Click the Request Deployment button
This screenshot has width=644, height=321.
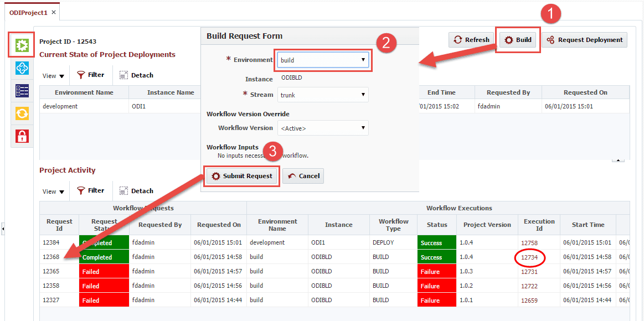point(584,40)
